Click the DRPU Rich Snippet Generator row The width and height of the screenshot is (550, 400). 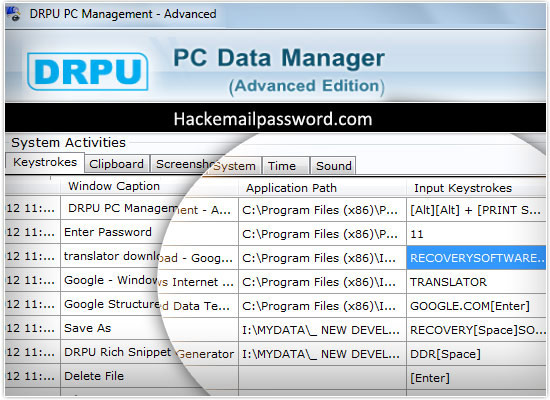click(x=275, y=353)
